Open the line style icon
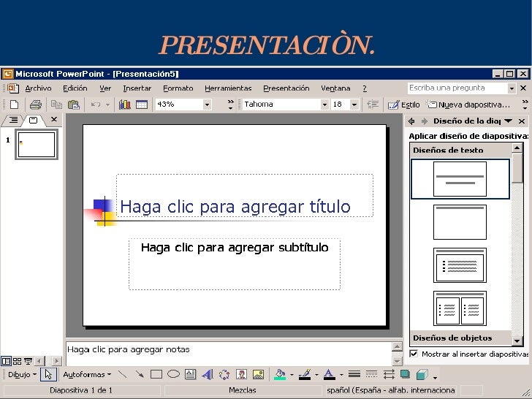 354,374
